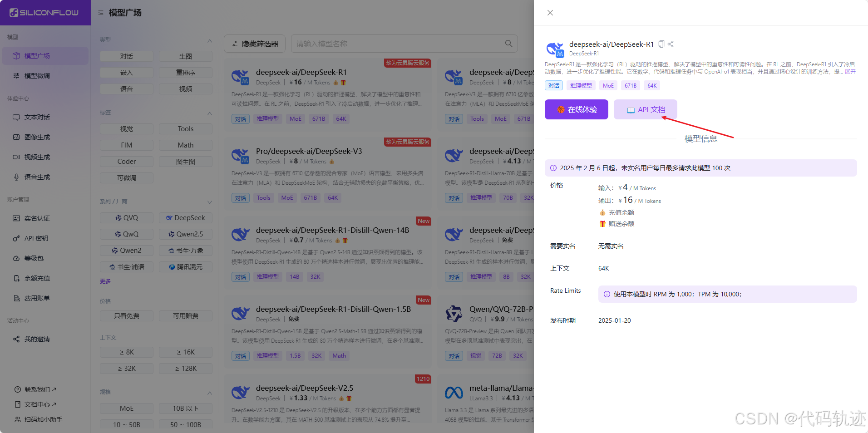
Task: Toggle the 视频 type filter
Action: 186,89
